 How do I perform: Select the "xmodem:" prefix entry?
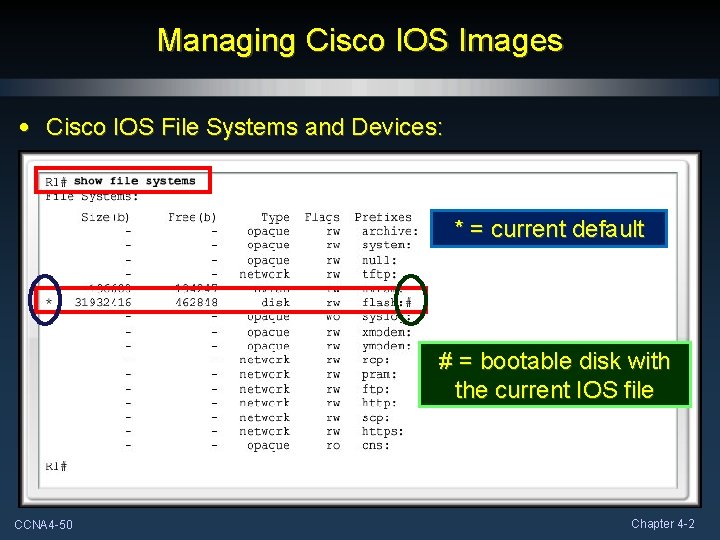point(386,332)
